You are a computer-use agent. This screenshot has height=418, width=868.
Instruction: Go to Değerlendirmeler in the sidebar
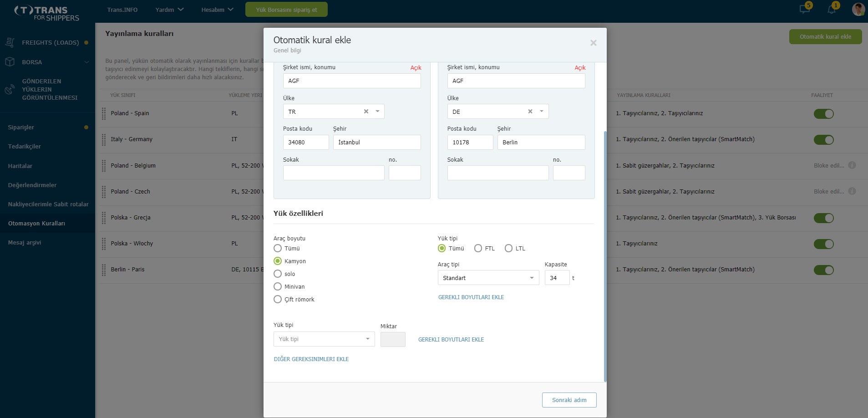coord(32,185)
